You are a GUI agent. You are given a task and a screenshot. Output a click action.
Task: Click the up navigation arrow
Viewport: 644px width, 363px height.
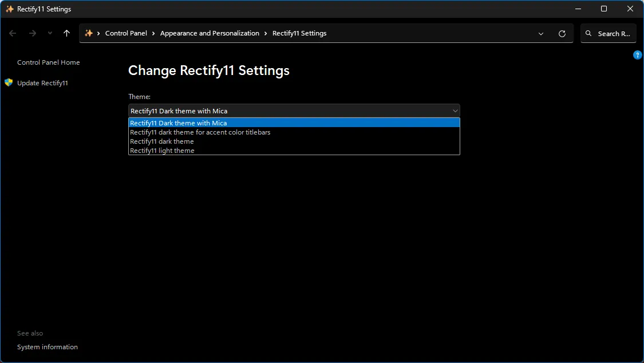pos(66,33)
